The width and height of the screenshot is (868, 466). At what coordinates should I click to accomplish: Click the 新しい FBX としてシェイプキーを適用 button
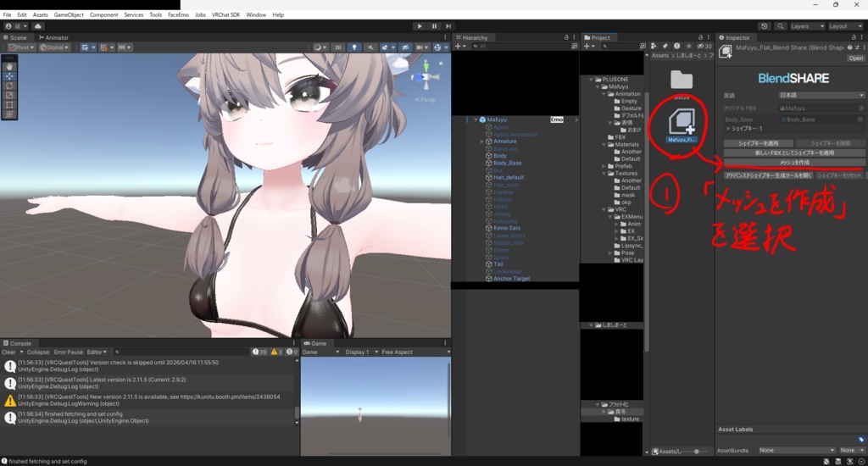click(794, 153)
